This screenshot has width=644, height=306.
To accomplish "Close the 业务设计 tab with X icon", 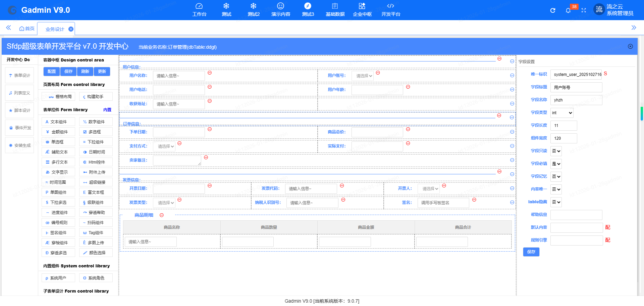I will tap(71, 29).
